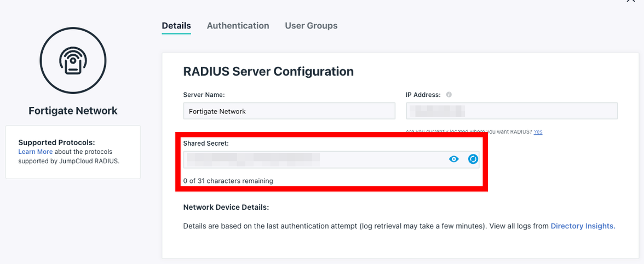Click the Network Device Details heading
This screenshot has height=264, width=644.
pos(226,208)
